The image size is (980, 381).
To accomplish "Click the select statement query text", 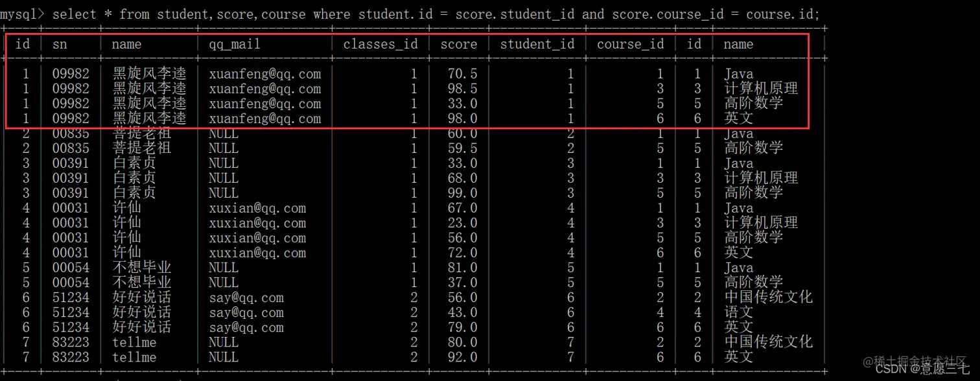I will point(436,14).
